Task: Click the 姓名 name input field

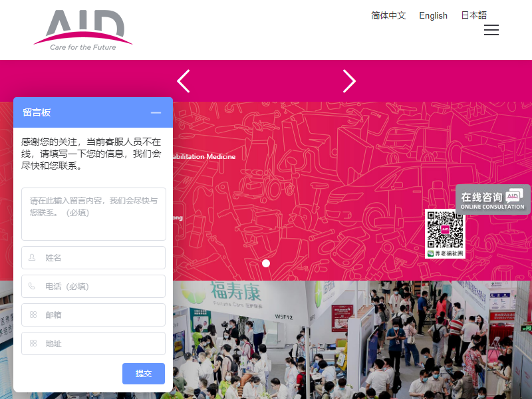Action: (x=94, y=257)
